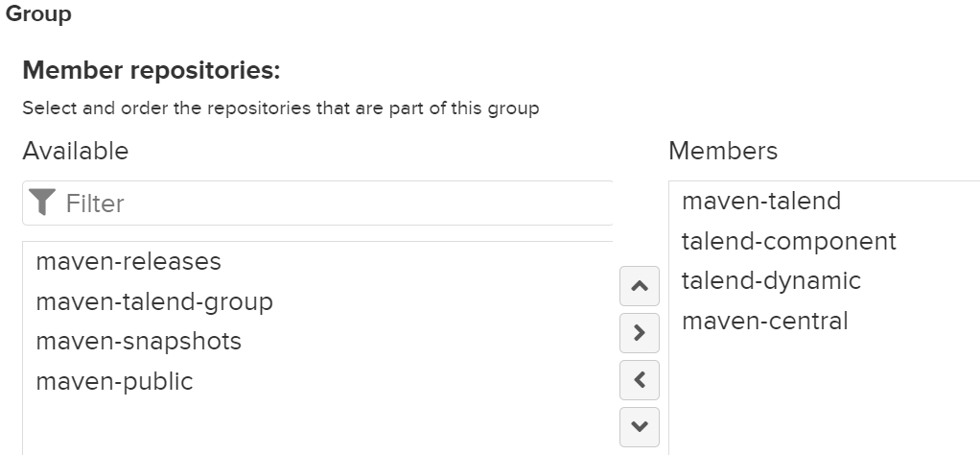Image resolution: width=980 pixels, height=455 pixels.
Task: Select talend-component in Members list
Action: [x=825, y=241]
